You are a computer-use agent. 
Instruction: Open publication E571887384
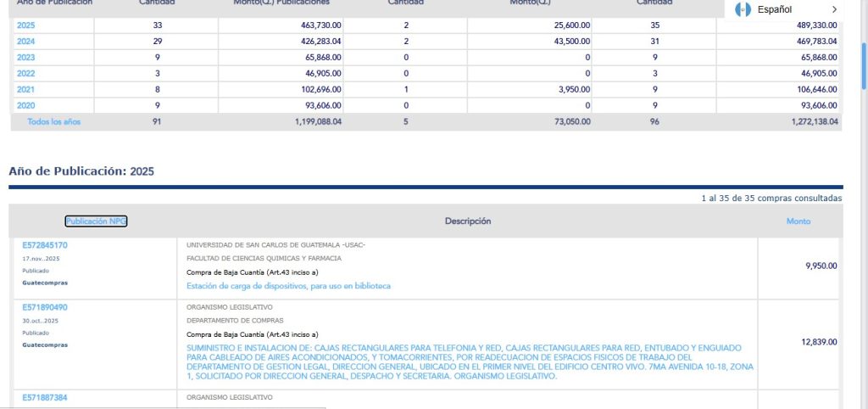click(x=45, y=397)
